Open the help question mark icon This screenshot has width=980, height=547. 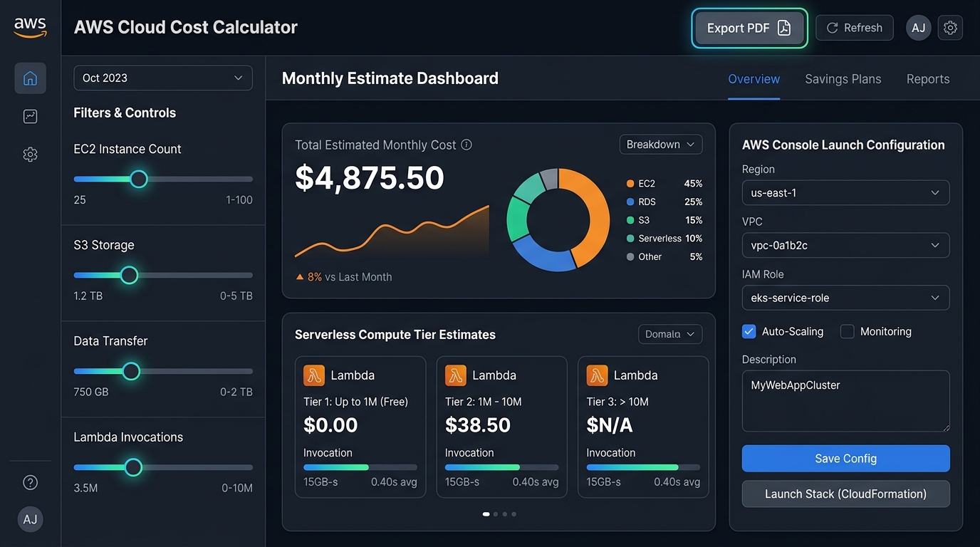click(x=30, y=482)
